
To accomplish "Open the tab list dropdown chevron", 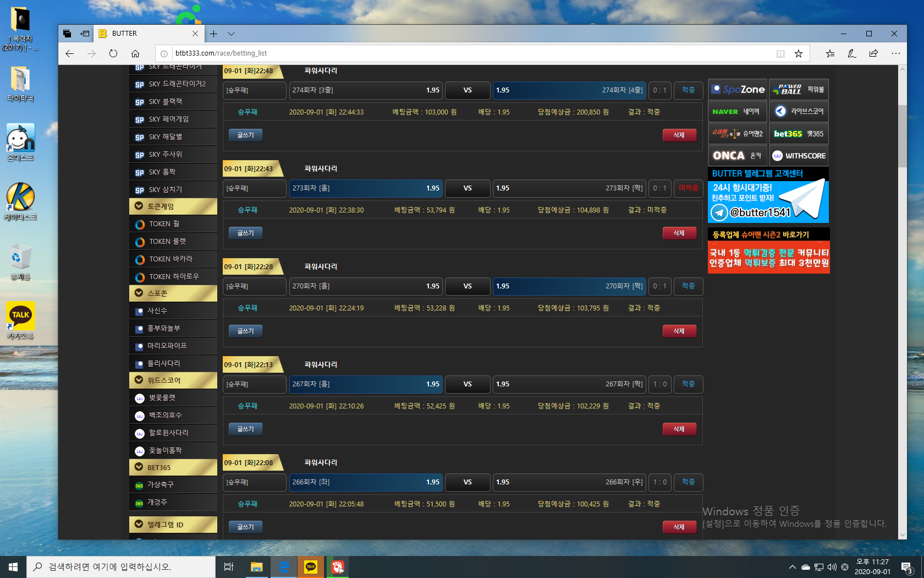I will coord(232,34).
